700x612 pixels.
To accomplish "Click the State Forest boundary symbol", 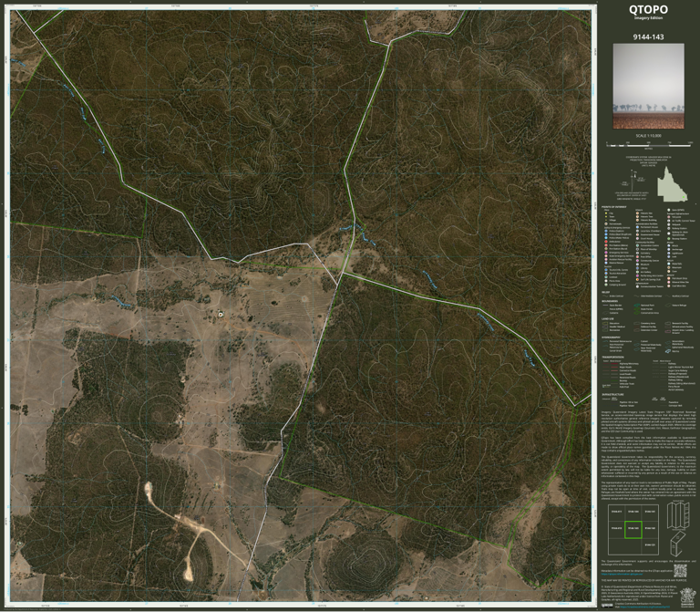I will 636,309.
